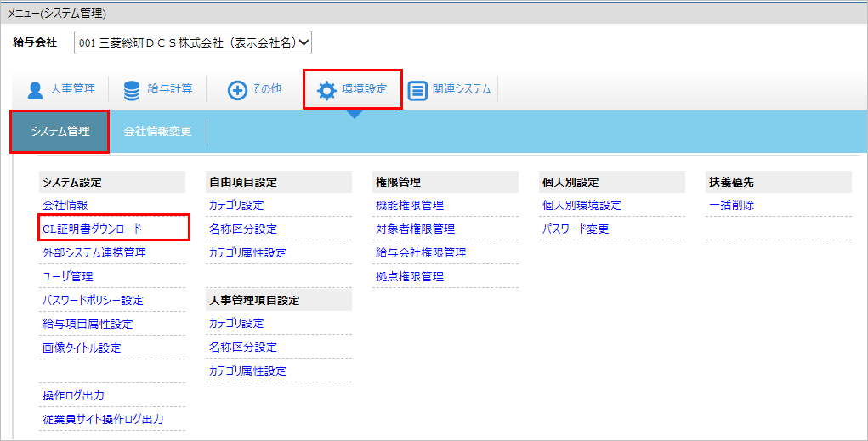
Task: Open カテゴリ設定 under 自由項目設定
Action: point(236,206)
